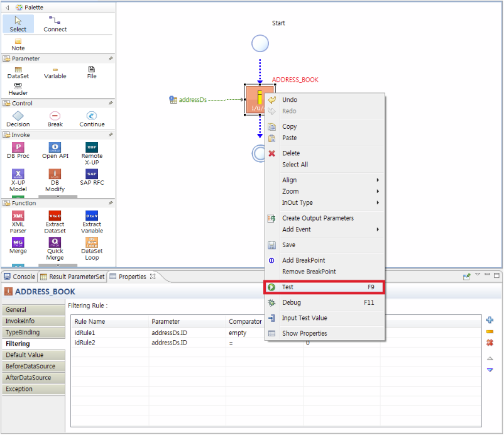Pick the Merge function icon
Image resolution: width=504 pixels, height=435 pixels.
click(x=18, y=246)
